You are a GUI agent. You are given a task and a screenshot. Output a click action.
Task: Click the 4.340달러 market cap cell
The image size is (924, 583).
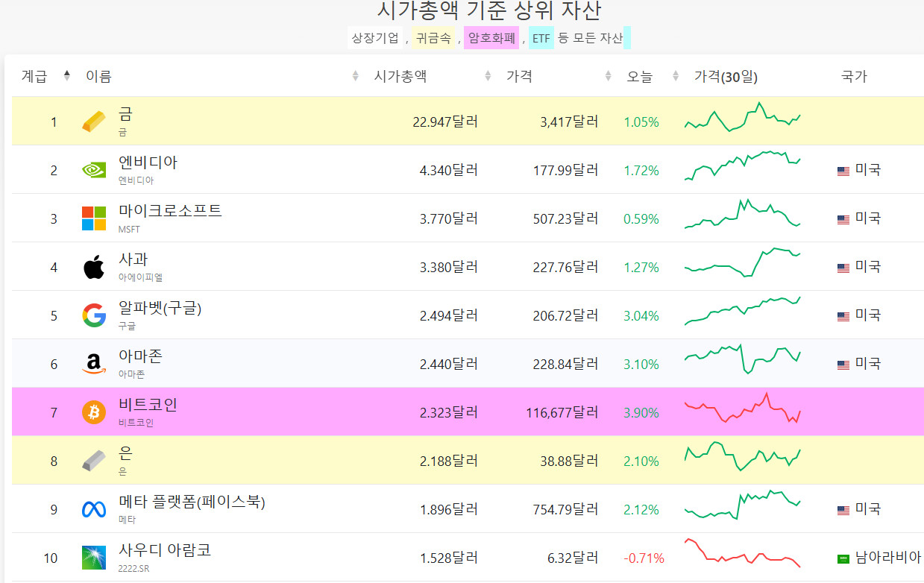pyautogui.click(x=449, y=170)
